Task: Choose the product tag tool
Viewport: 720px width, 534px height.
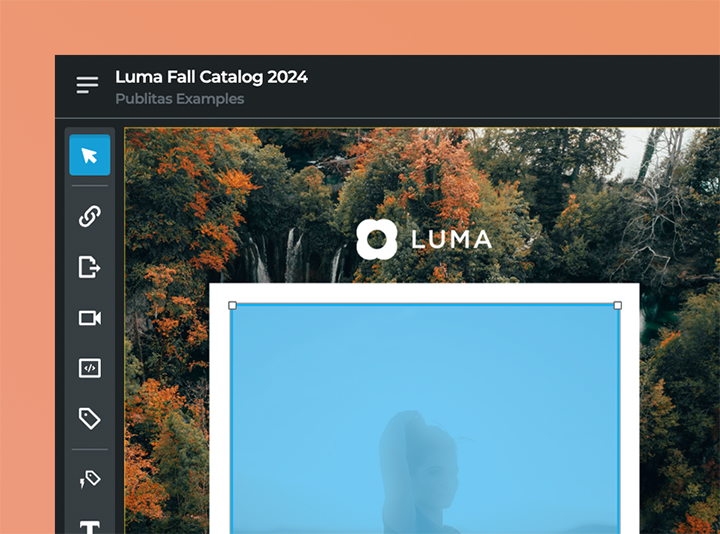Action: click(x=90, y=418)
